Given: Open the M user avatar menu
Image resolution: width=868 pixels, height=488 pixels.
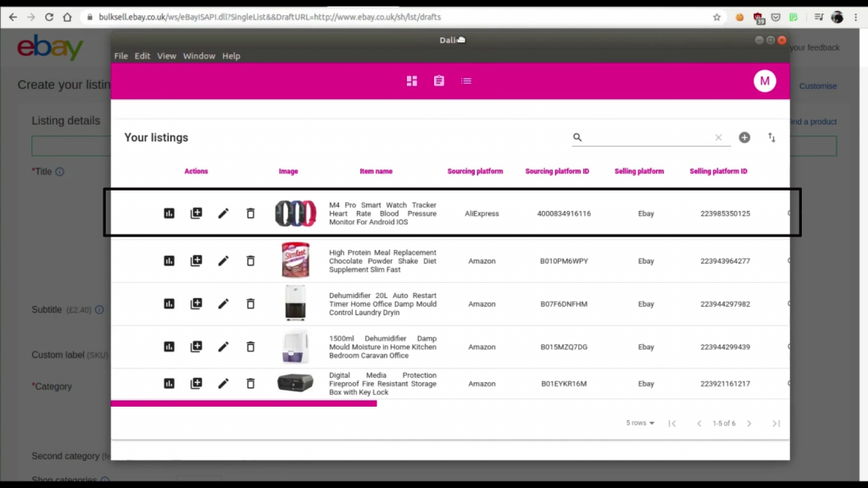Looking at the screenshot, I should click(765, 80).
